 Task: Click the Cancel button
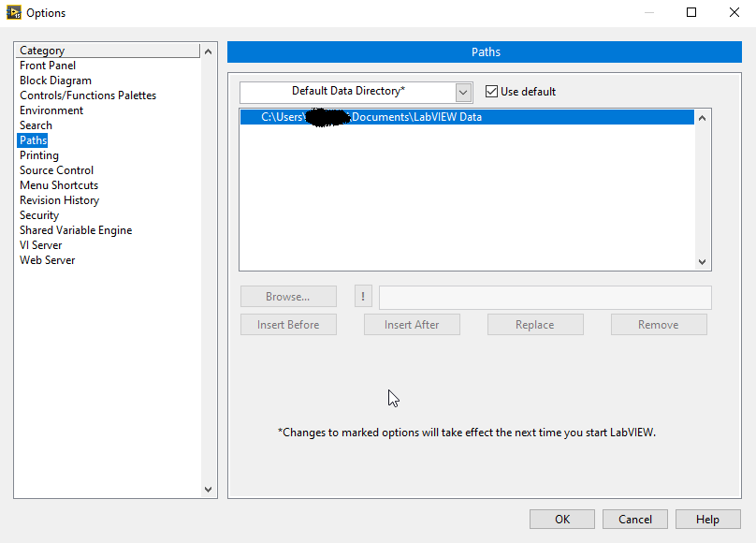[x=635, y=520]
